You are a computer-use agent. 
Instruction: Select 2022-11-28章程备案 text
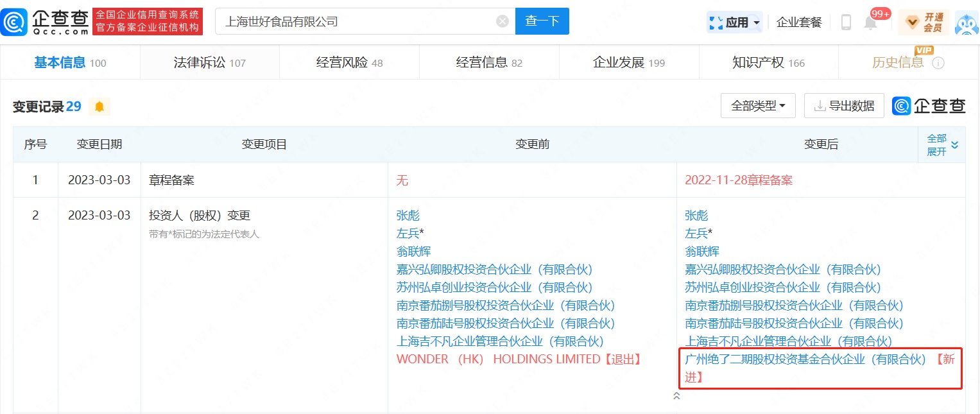pyautogui.click(x=739, y=180)
